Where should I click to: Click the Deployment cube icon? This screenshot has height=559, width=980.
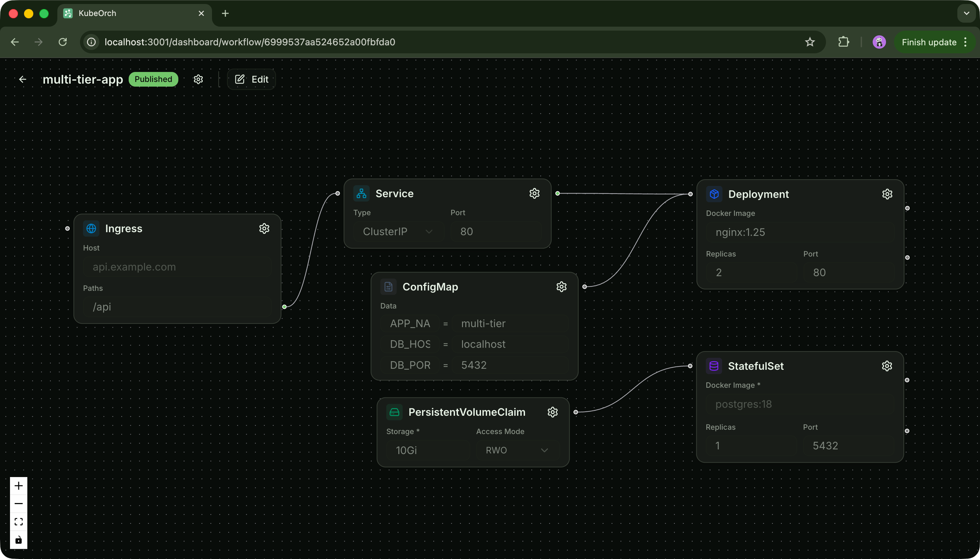pos(714,194)
